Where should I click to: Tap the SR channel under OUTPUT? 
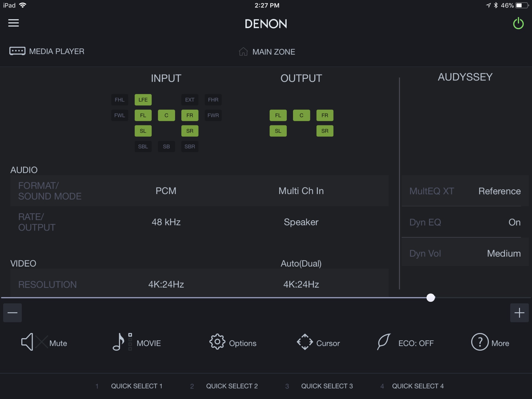(x=325, y=131)
